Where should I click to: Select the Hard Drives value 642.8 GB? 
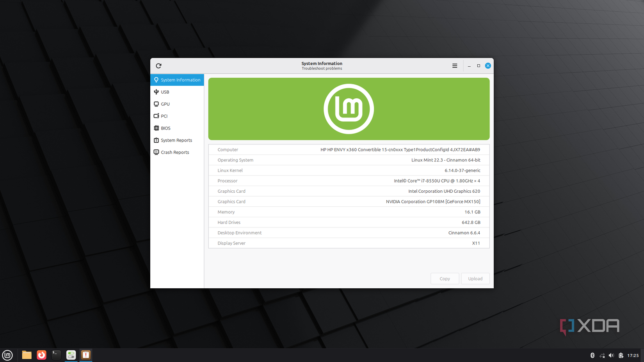pyautogui.click(x=471, y=222)
